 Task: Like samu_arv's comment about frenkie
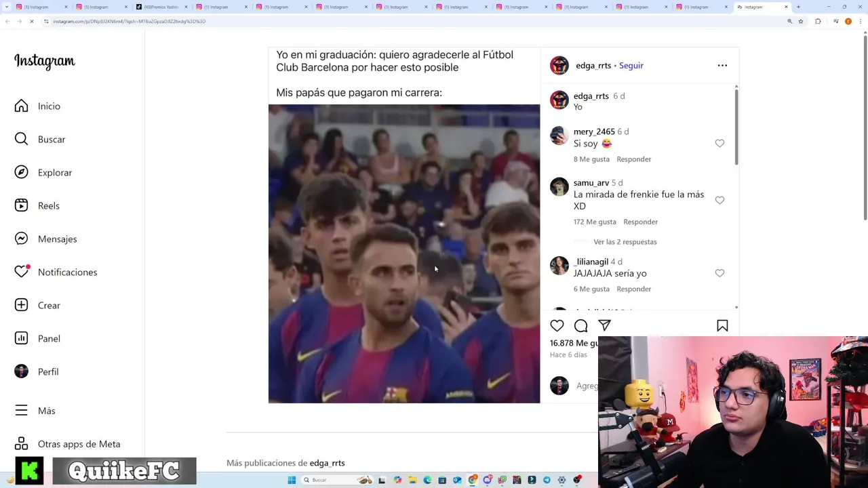[719, 200]
